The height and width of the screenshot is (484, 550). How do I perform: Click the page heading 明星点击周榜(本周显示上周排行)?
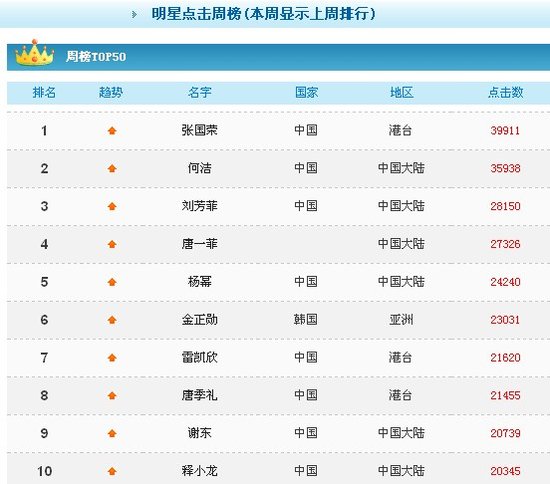263,14
